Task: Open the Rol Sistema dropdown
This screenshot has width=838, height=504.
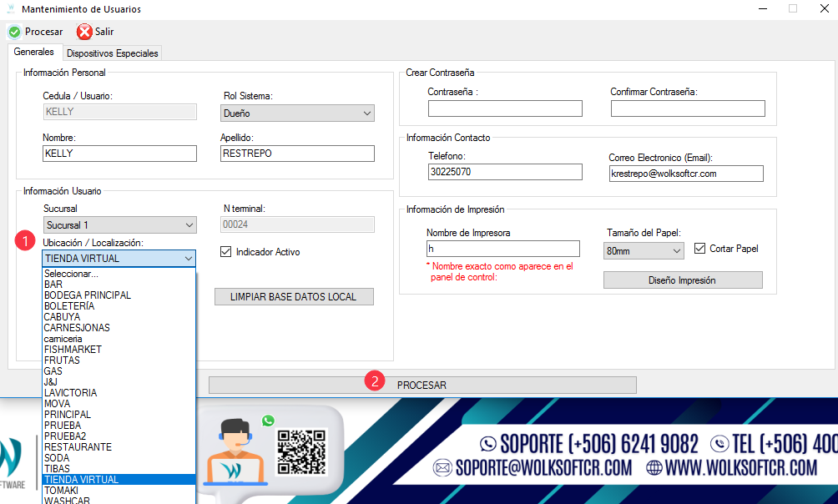Action: tap(297, 113)
